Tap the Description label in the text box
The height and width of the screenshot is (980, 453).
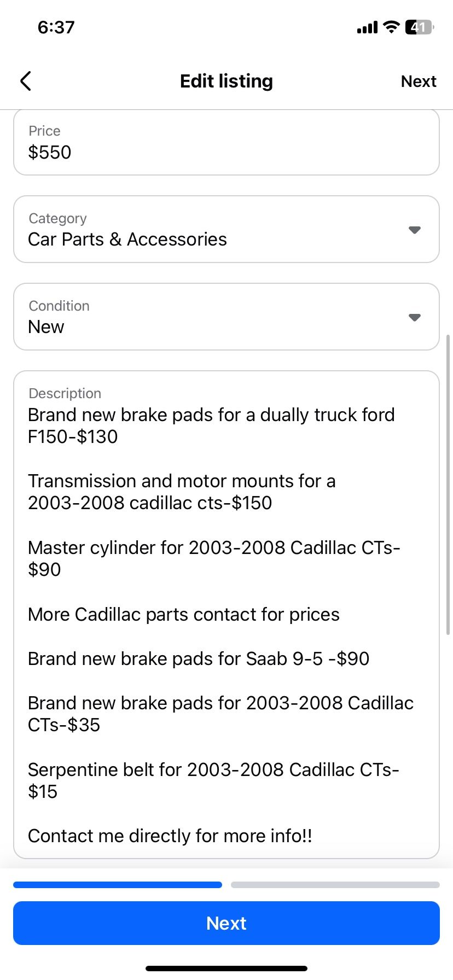[65, 393]
